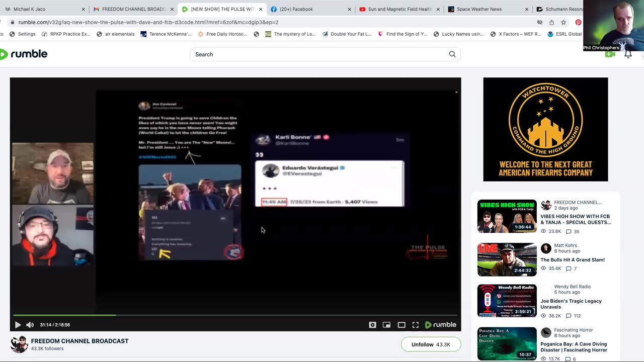This screenshot has width=644, height=362.
Task: Mute the video with the speaker icon
Action: (30, 325)
